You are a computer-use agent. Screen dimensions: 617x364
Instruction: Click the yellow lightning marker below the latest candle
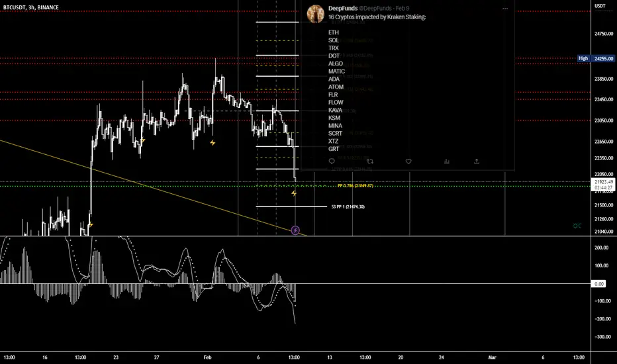pyautogui.click(x=294, y=193)
